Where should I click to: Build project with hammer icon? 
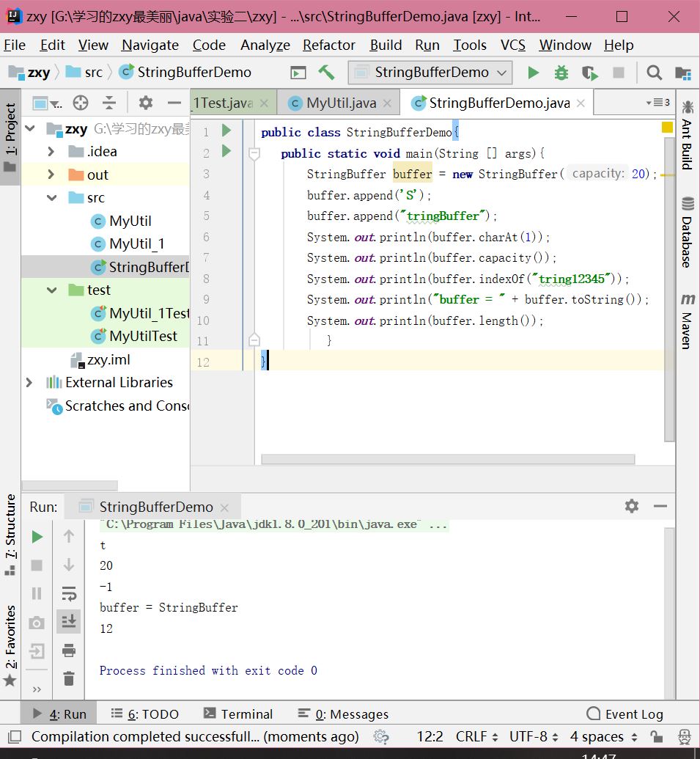326,73
